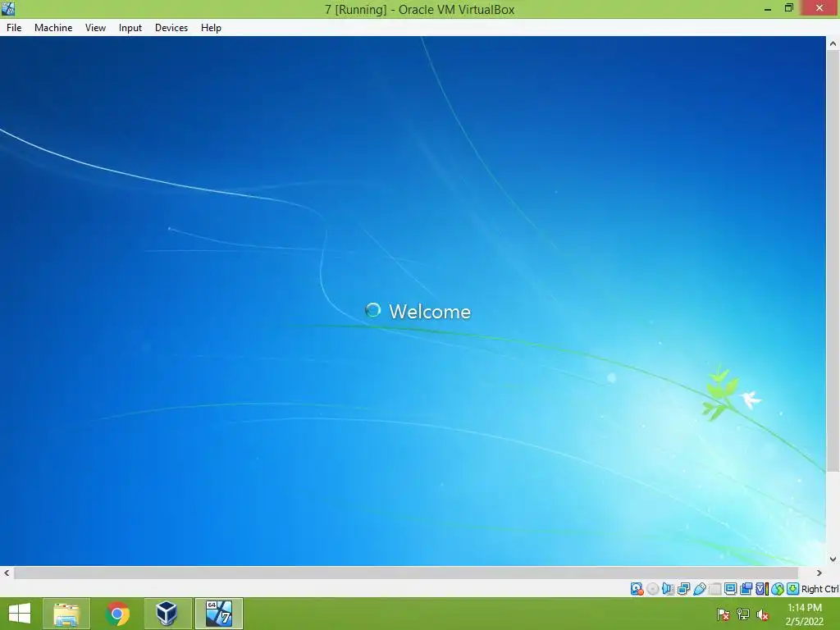The width and height of the screenshot is (840, 630).
Task: Click the optical drive status icon
Action: 652,589
